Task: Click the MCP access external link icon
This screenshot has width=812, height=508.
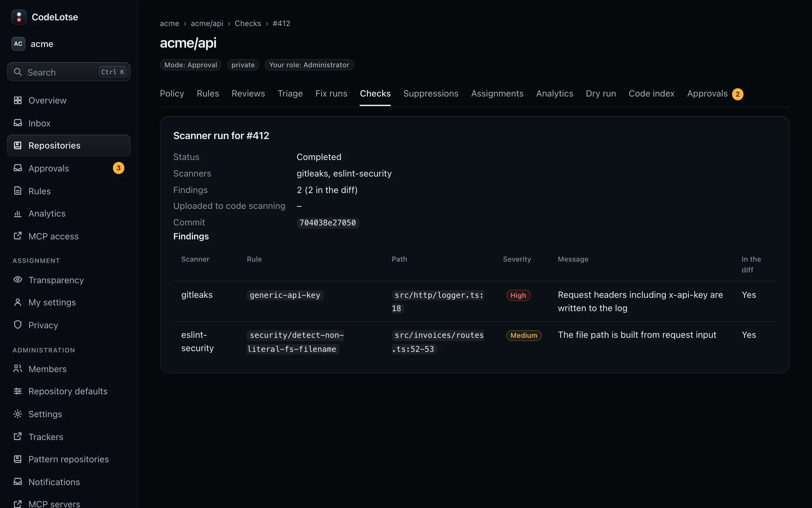Action: [18, 236]
